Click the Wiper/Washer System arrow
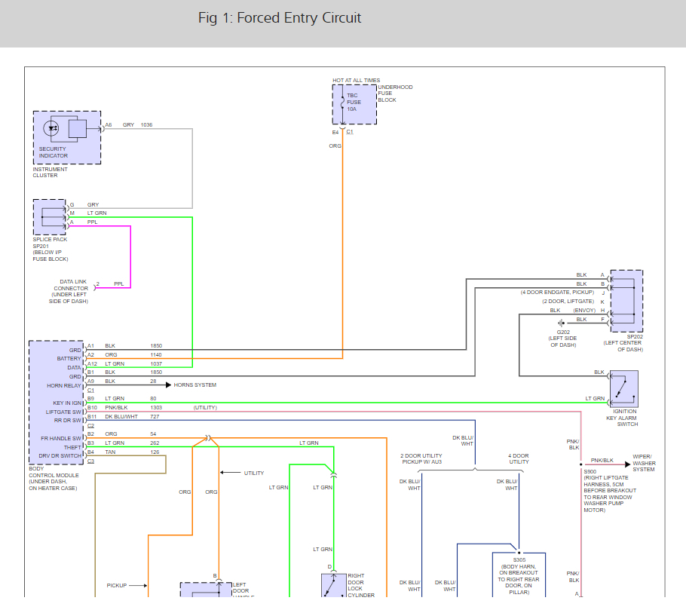 coord(627,464)
